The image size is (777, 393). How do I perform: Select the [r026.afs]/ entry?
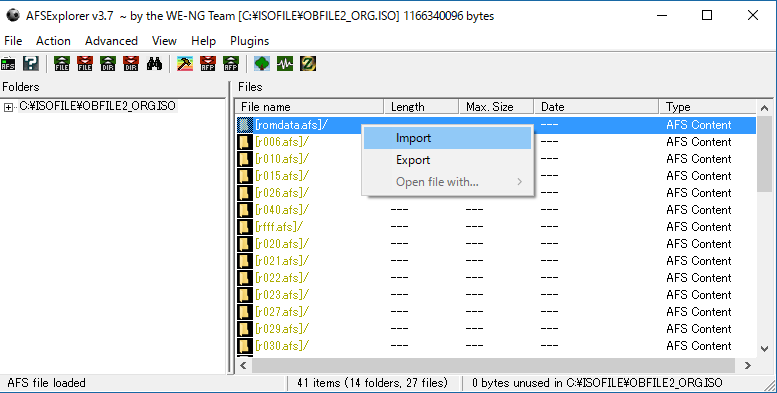click(x=282, y=193)
